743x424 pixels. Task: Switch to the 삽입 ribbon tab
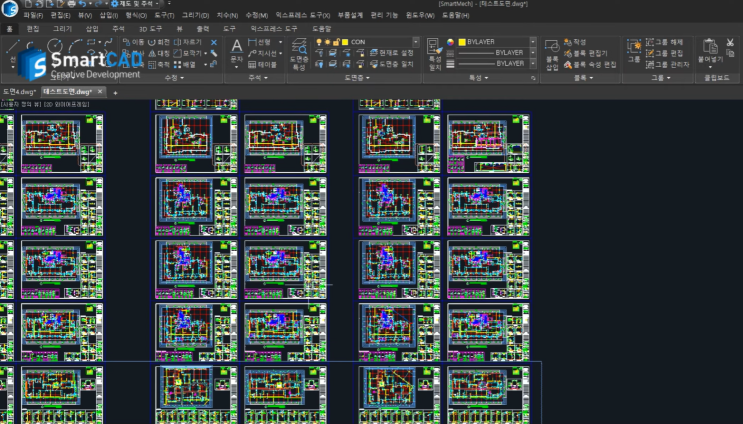92,29
